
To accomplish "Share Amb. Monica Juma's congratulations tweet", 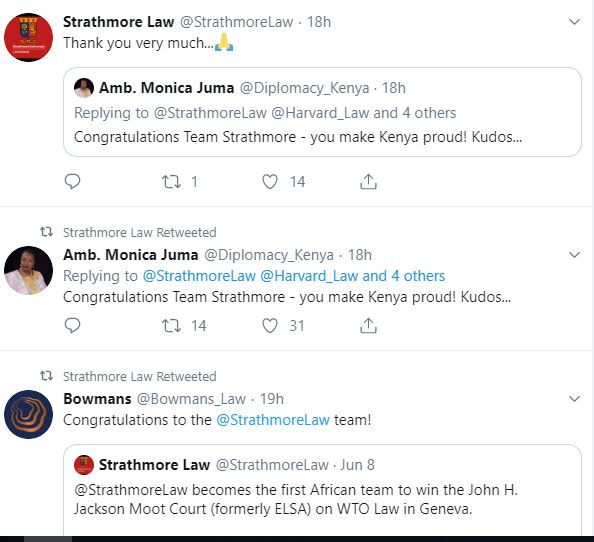I will pos(368,325).
